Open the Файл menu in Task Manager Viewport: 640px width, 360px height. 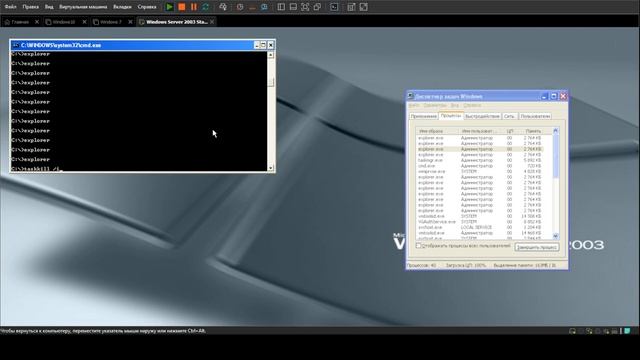tap(414, 105)
